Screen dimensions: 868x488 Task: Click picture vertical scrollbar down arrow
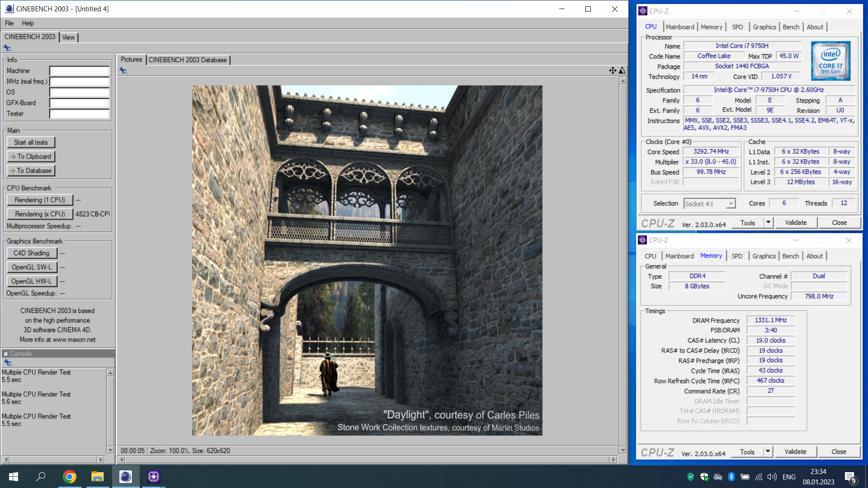pos(623,450)
